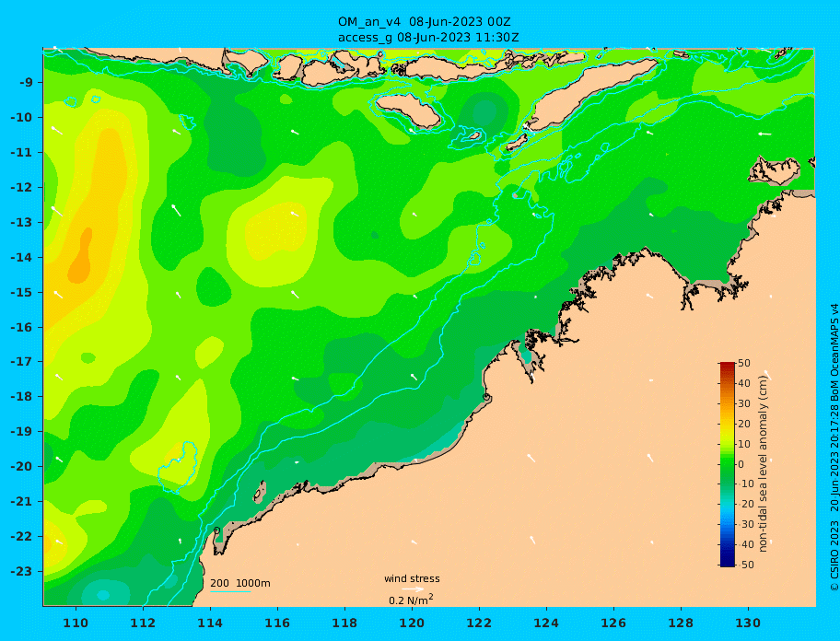Click the colorbar tick label "-40"
This screenshot has height=641, width=840.
click(744, 544)
